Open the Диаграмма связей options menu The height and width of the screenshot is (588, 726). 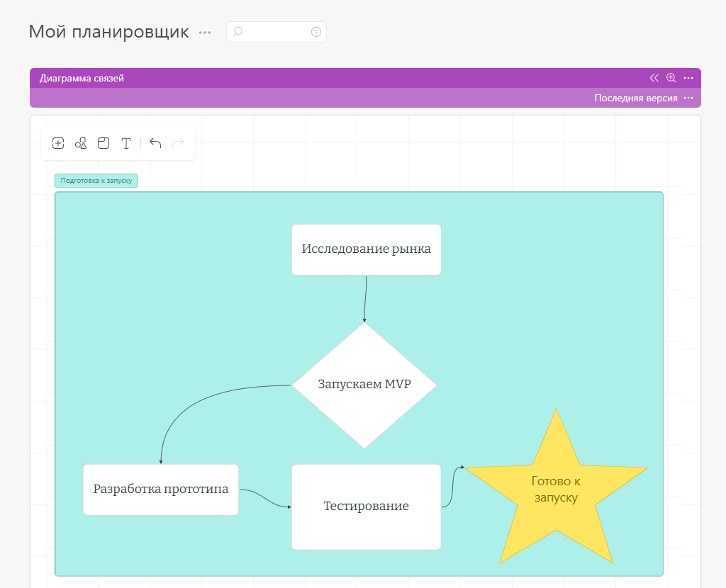(x=688, y=78)
